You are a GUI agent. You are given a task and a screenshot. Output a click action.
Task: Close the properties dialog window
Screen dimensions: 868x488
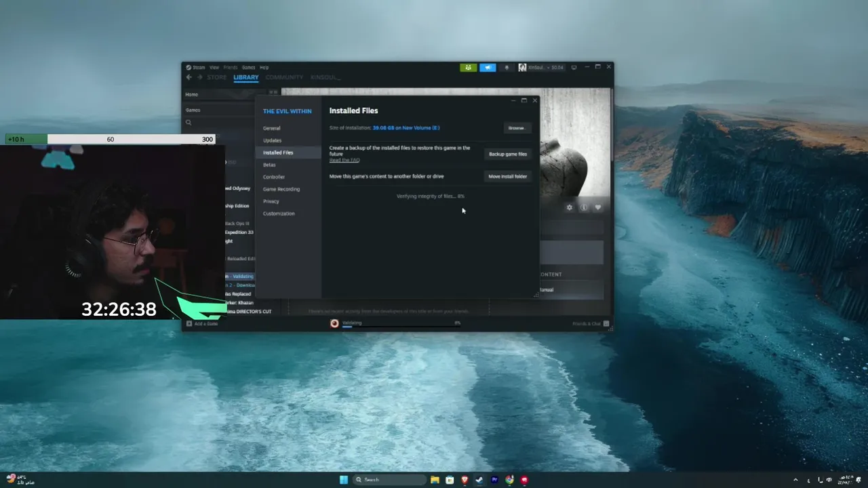pyautogui.click(x=534, y=100)
